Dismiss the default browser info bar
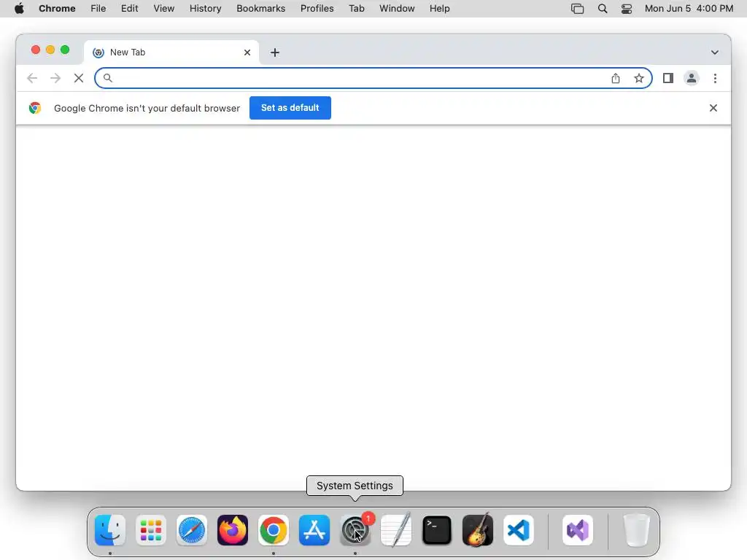The width and height of the screenshot is (747, 560). point(713,108)
